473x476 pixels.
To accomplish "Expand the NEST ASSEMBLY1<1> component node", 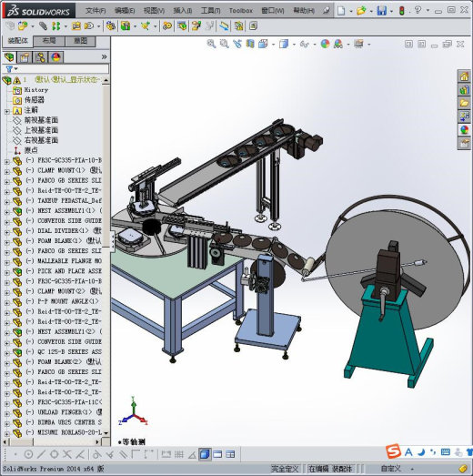I will point(7,212).
